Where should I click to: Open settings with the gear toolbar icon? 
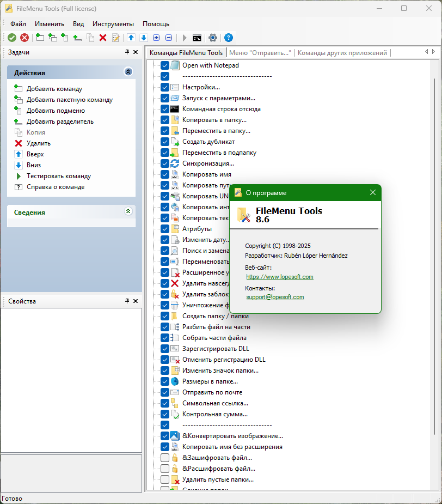tap(213, 38)
